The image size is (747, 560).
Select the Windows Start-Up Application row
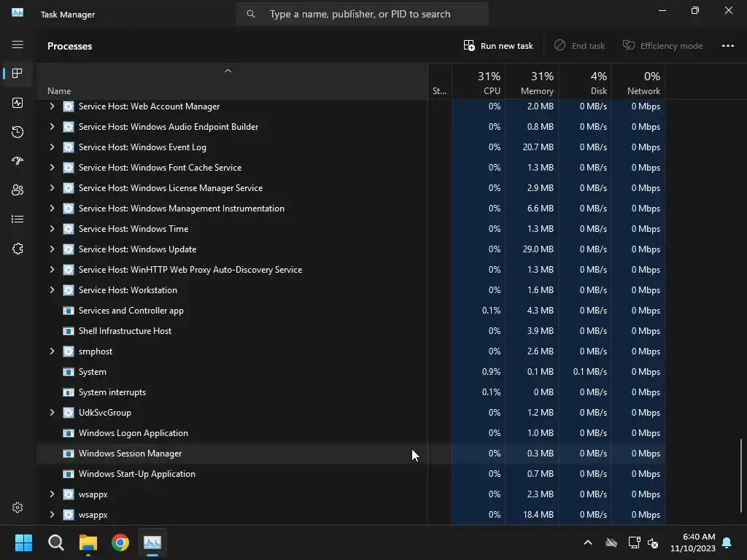click(351, 474)
